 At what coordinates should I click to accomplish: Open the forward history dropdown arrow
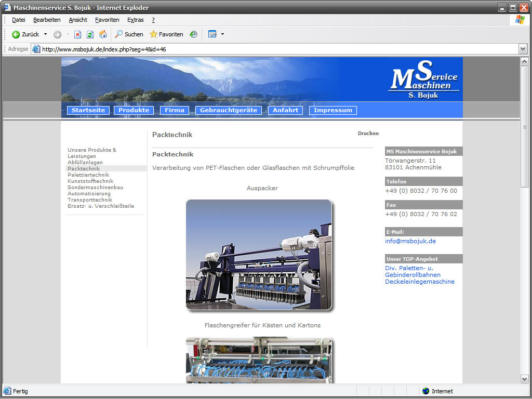point(68,34)
